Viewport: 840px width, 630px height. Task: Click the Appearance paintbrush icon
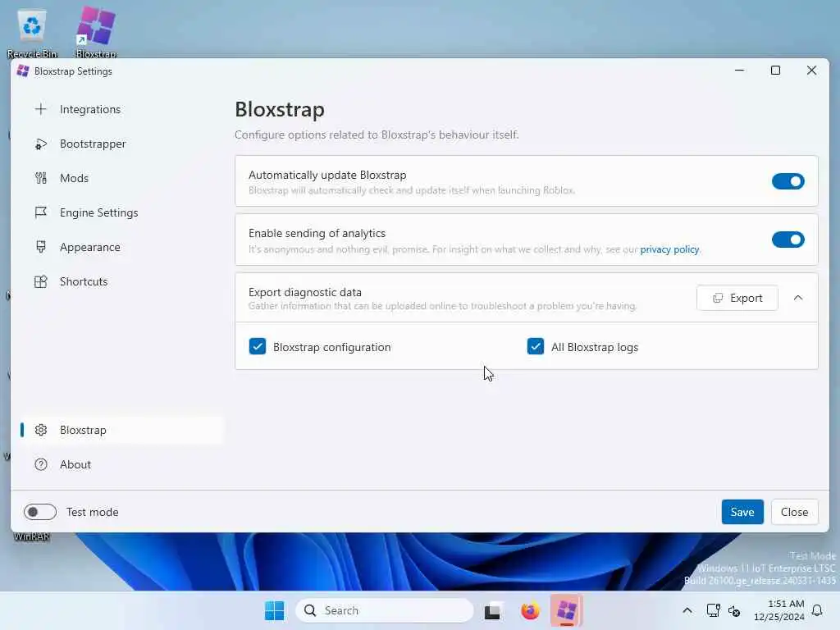coord(41,247)
